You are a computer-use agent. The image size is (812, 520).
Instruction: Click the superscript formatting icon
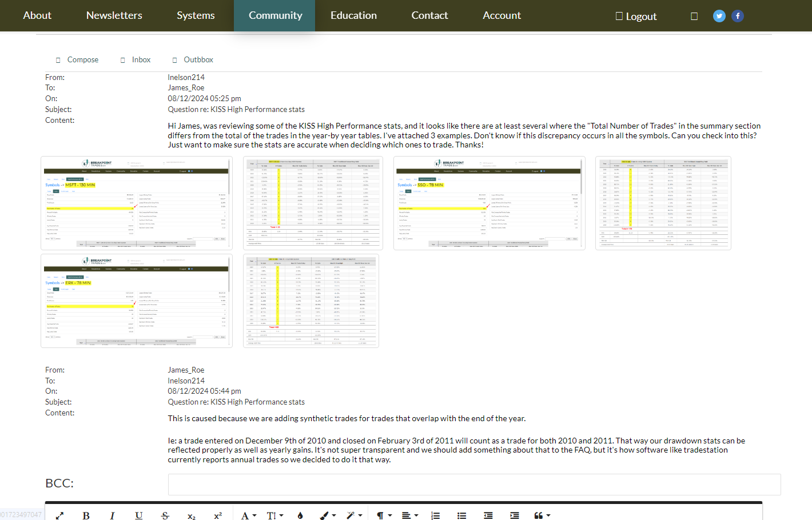[218, 515]
